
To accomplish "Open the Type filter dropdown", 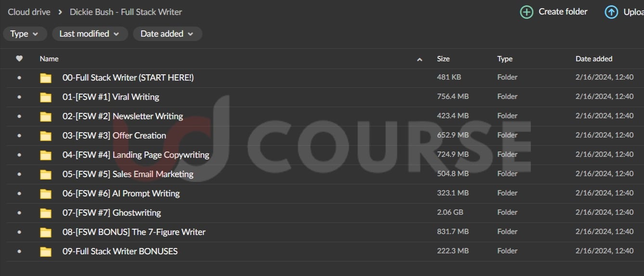I will point(25,34).
